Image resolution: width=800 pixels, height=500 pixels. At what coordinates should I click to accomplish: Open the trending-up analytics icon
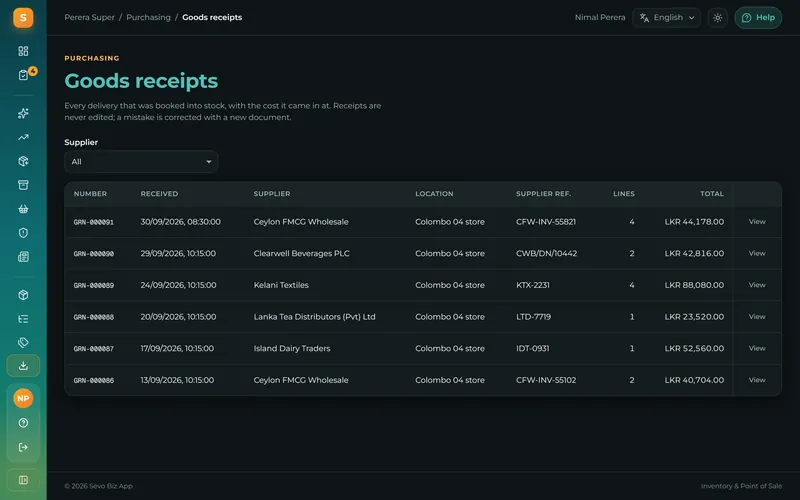pyautogui.click(x=23, y=137)
